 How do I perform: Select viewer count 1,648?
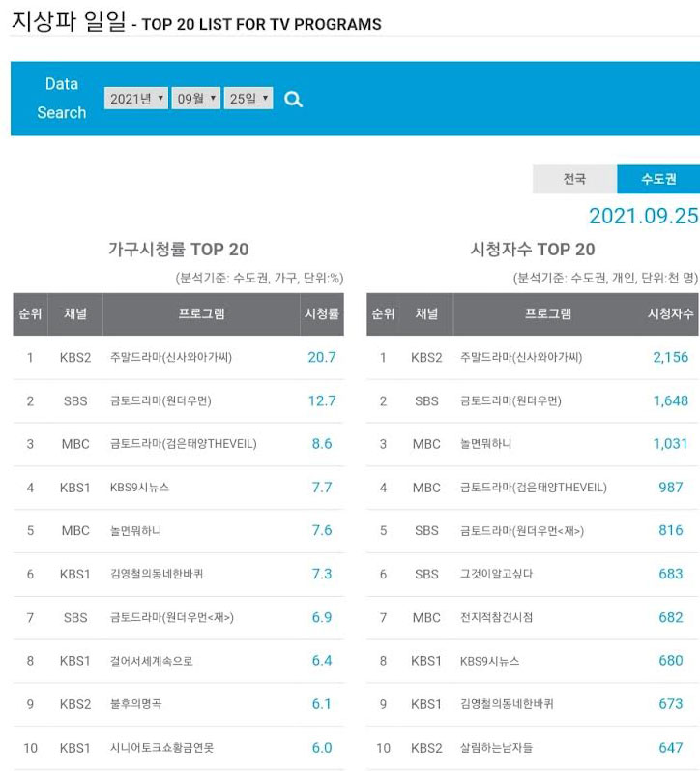point(670,401)
